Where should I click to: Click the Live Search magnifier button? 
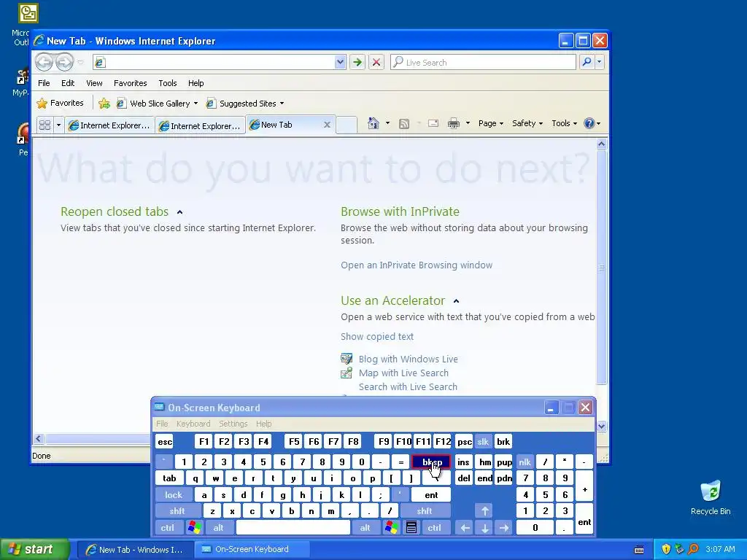coord(587,62)
